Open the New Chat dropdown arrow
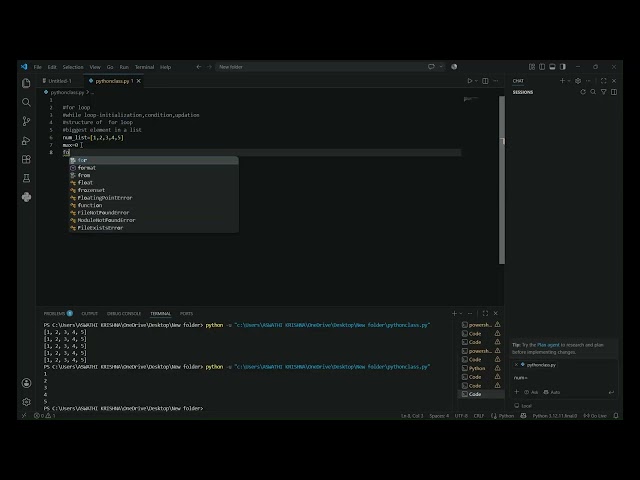This screenshot has width=640, height=480. point(569,81)
